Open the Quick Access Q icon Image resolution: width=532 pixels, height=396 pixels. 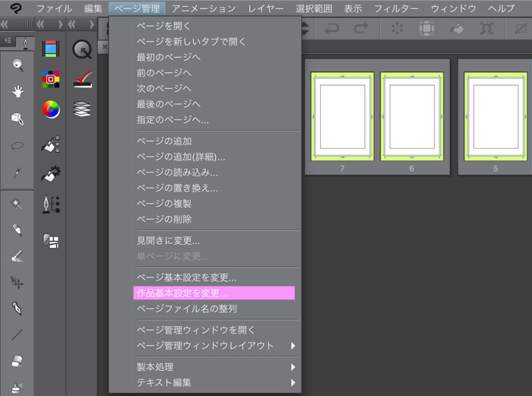tap(82, 49)
